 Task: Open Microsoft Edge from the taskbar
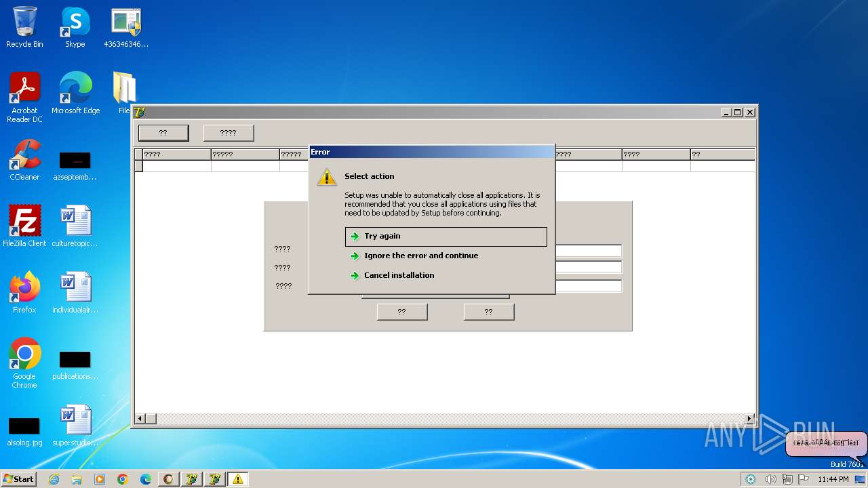(146, 479)
